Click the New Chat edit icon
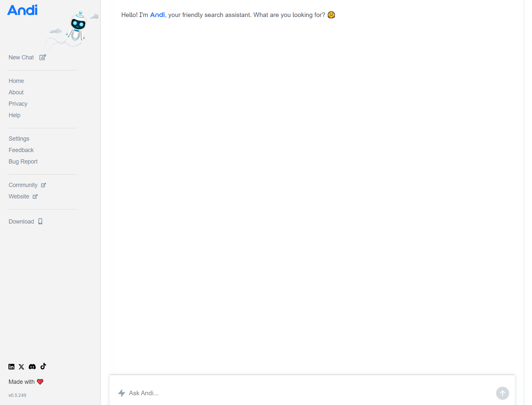This screenshot has height=405, width=532. (43, 57)
